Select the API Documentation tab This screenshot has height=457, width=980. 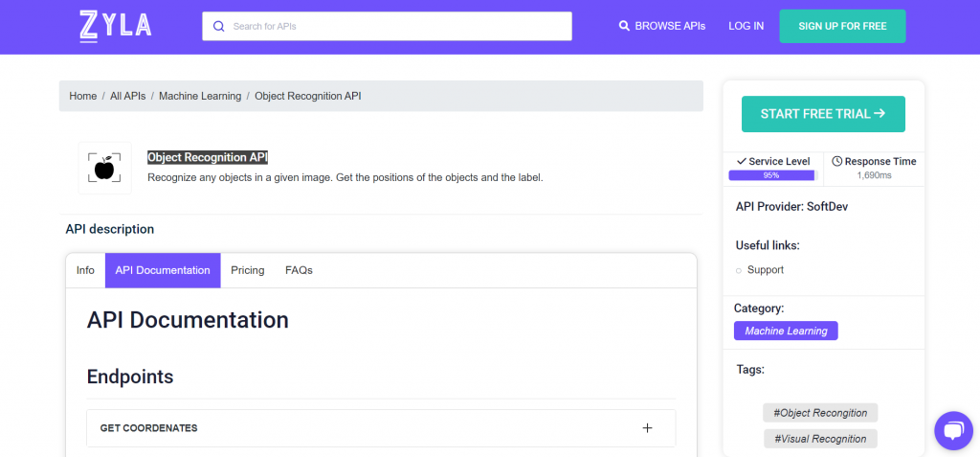click(x=163, y=270)
